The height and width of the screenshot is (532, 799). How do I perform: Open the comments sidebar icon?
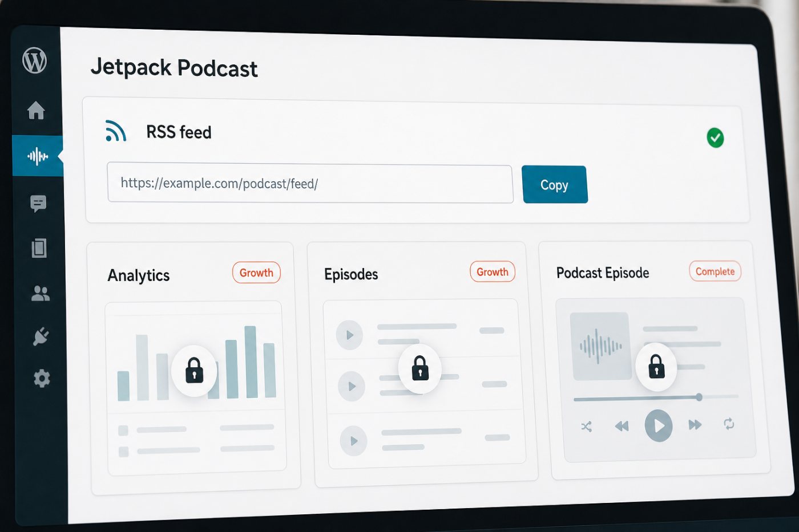coord(38,203)
